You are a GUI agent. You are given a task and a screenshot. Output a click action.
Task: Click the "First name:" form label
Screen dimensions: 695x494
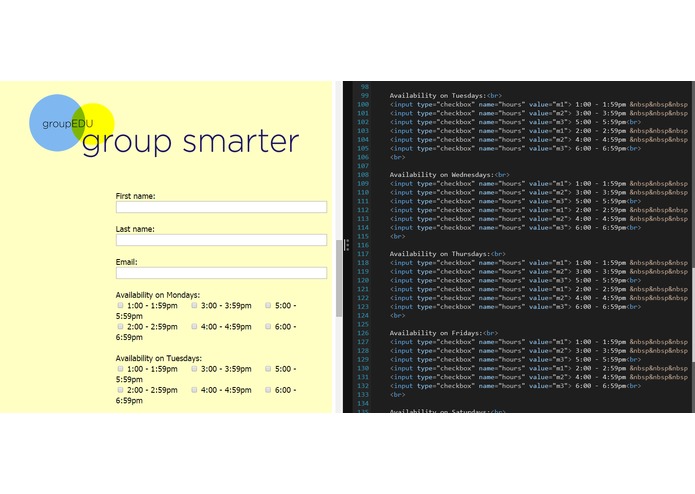[135, 196]
